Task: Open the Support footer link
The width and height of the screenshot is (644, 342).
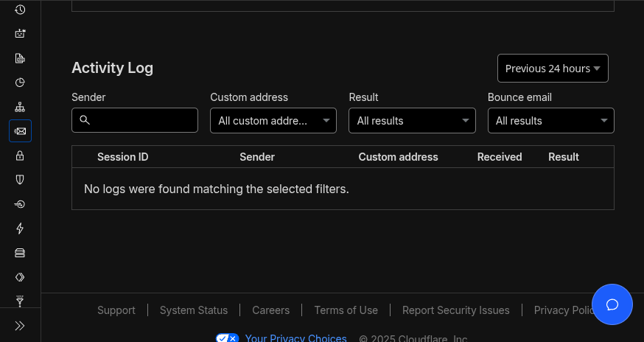Action: tap(116, 310)
